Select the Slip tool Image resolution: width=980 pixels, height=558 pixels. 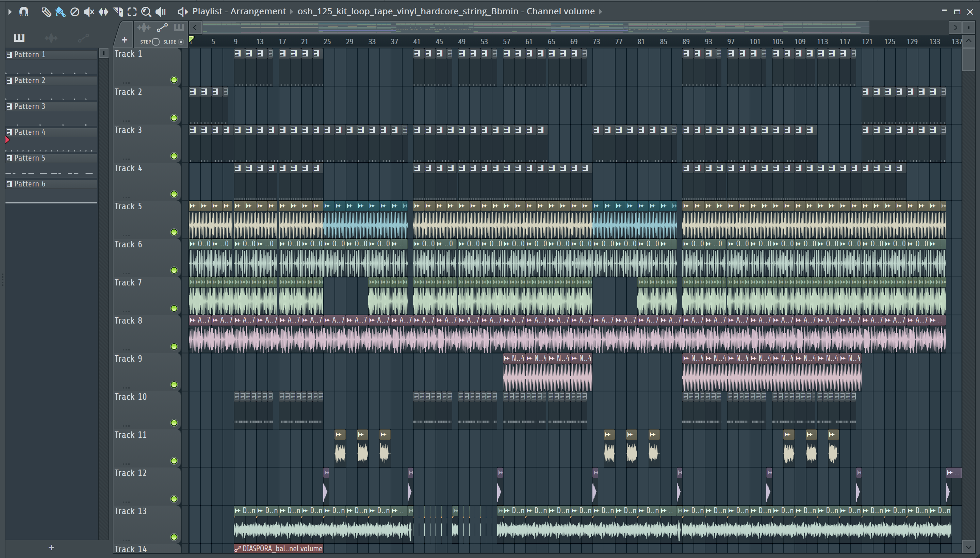103,12
